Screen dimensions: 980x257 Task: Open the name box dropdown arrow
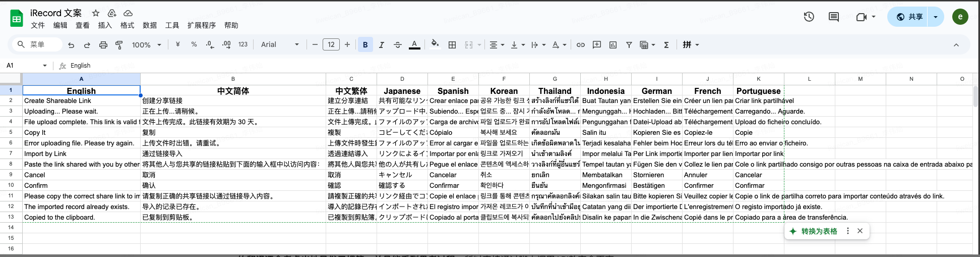[45, 66]
